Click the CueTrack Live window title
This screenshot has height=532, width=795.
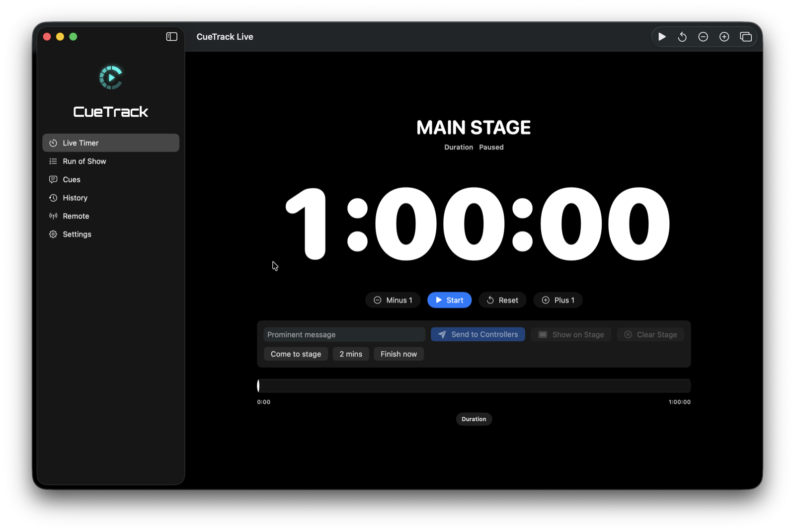coord(225,37)
